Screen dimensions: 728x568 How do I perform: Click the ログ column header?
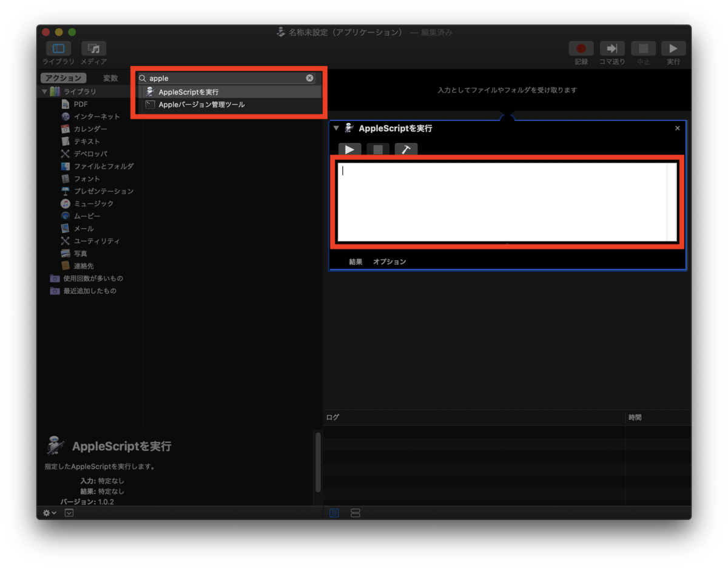[x=474, y=418]
